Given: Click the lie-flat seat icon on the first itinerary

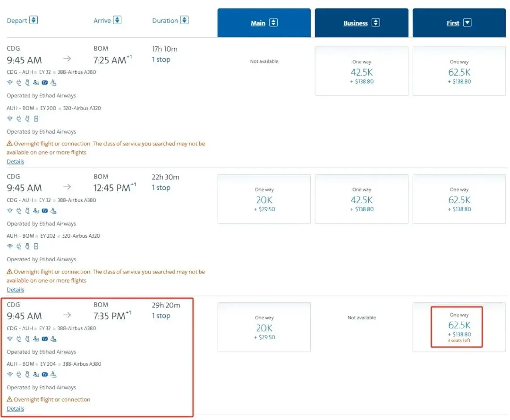Looking at the screenshot, I should [53, 82].
